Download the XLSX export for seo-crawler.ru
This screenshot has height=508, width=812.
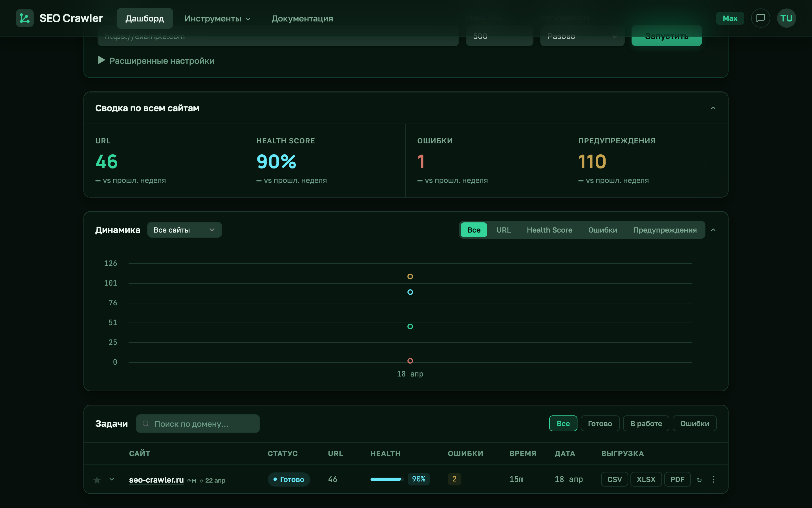click(646, 479)
